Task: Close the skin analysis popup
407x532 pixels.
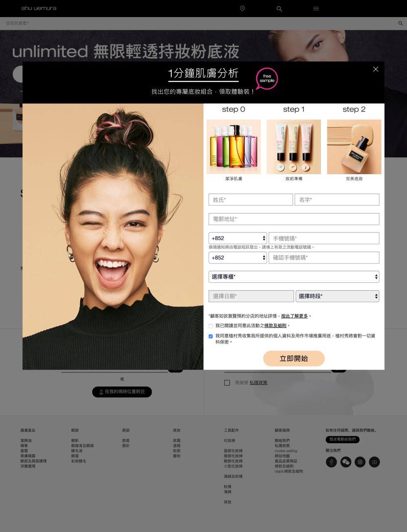Action: coord(375,69)
